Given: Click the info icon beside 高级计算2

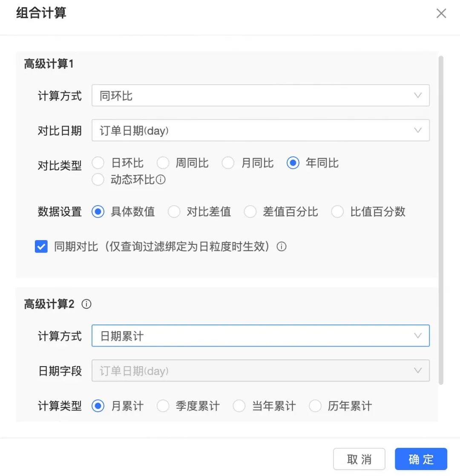Looking at the screenshot, I should [86, 304].
